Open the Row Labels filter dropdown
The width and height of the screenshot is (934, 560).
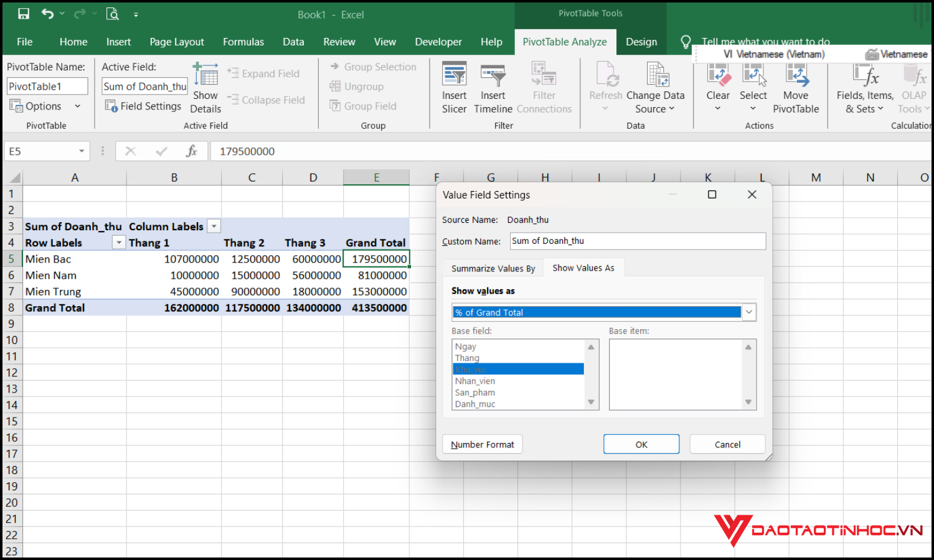[118, 242]
